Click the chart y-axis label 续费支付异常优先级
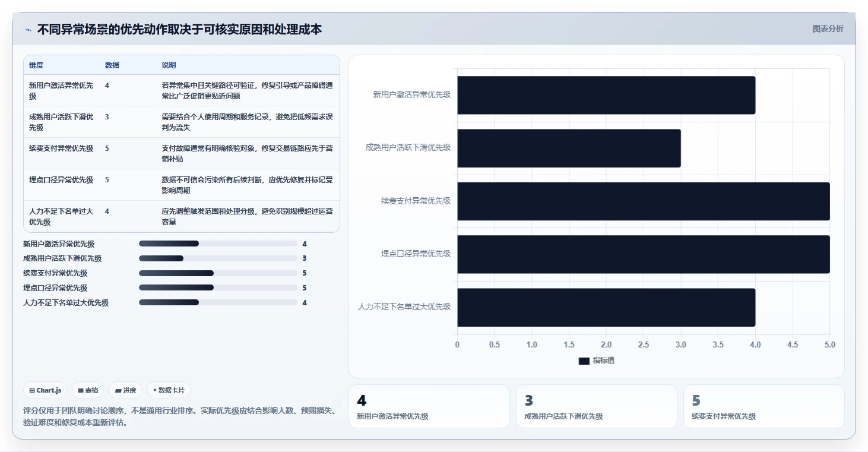868x452 pixels. coord(416,201)
